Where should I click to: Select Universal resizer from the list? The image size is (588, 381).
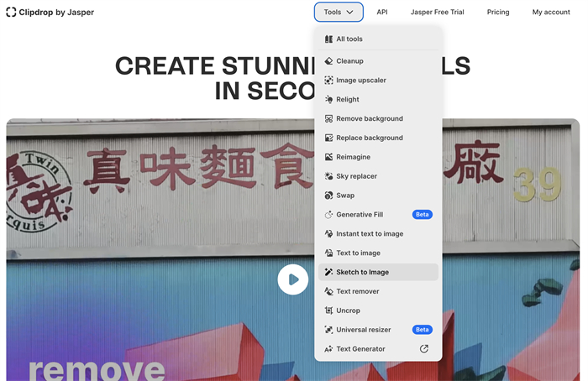365,330
